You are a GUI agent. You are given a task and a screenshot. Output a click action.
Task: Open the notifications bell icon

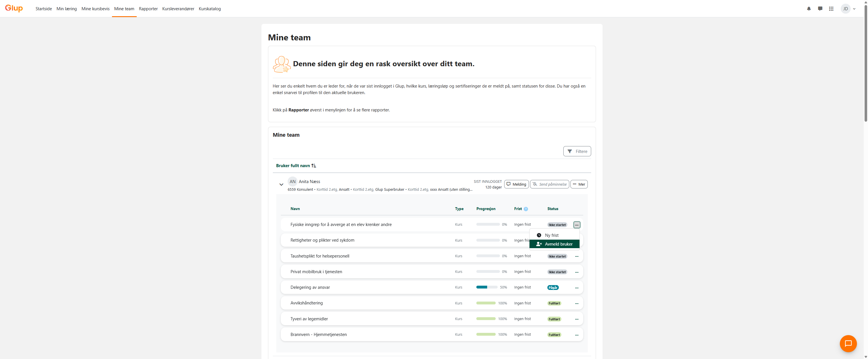[809, 9]
